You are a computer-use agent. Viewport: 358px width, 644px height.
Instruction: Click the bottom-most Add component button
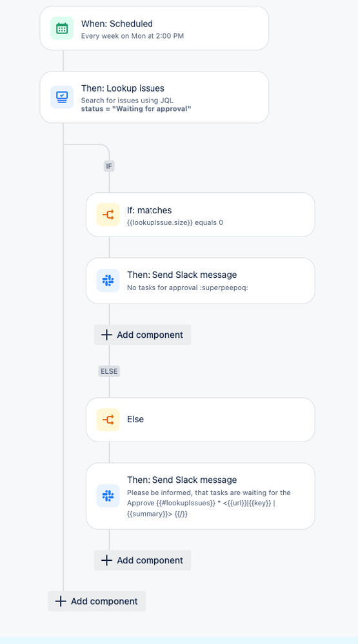[97, 601]
